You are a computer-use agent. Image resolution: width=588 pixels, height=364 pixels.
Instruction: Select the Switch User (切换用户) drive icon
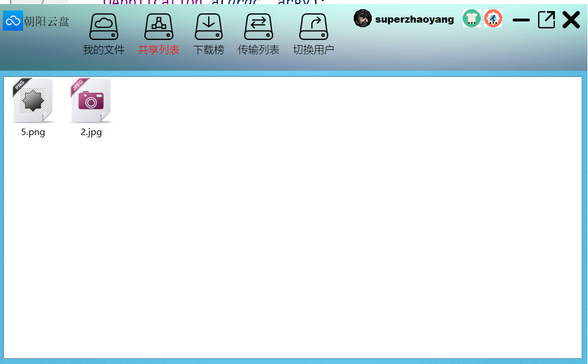314,27
